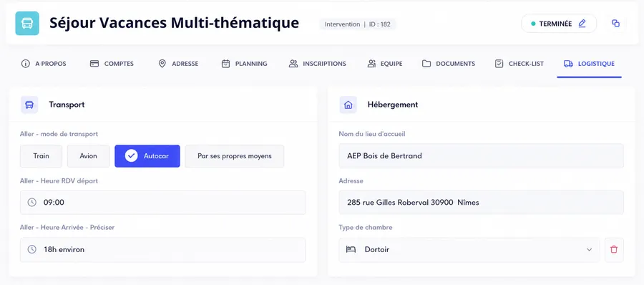Open the CHECK-LIST tab

tap(519, 64)
